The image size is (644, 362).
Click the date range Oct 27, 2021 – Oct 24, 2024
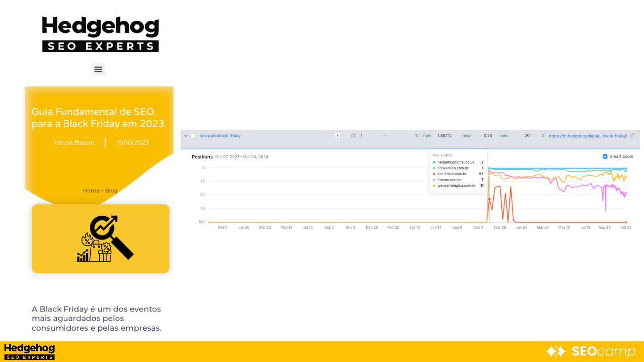241,157
